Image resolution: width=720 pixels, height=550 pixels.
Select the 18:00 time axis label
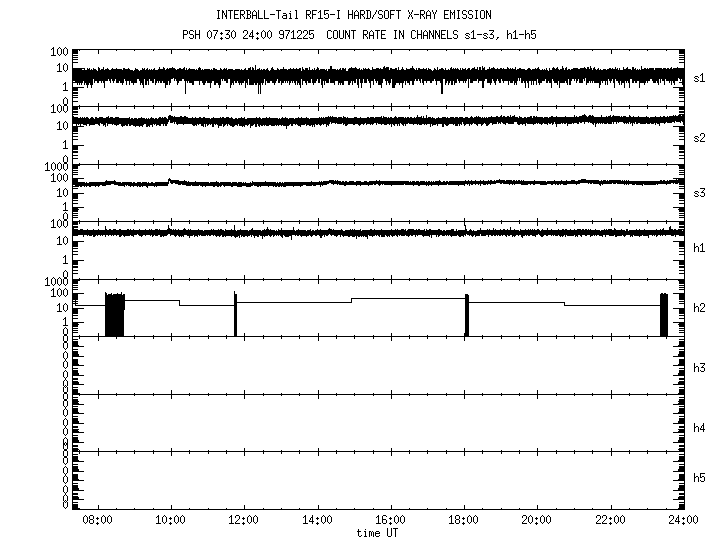click(x=464, y=521)
